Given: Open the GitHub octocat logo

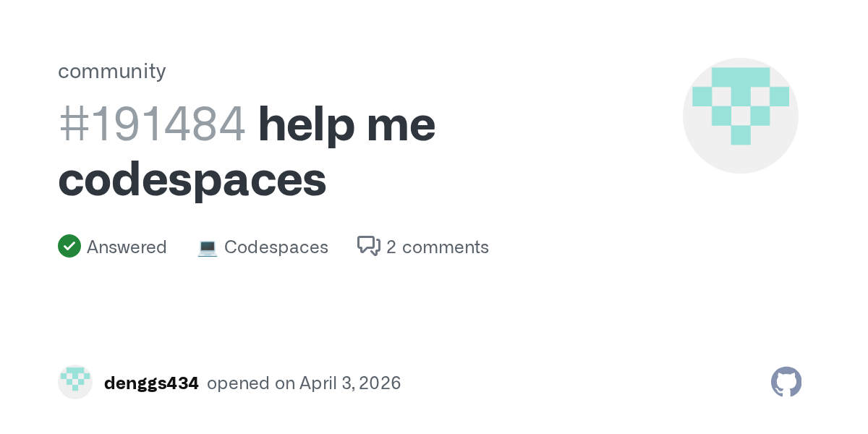Looking at the screenshot, I should click(786, 382).
